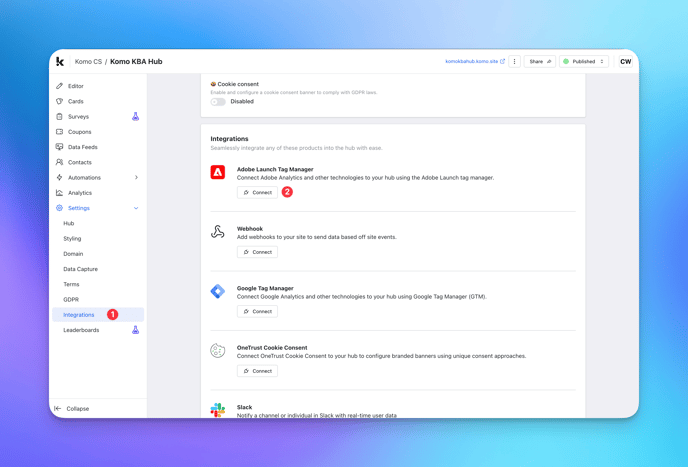Connect Google Tag Manager
688x467 pixels.
257,311
